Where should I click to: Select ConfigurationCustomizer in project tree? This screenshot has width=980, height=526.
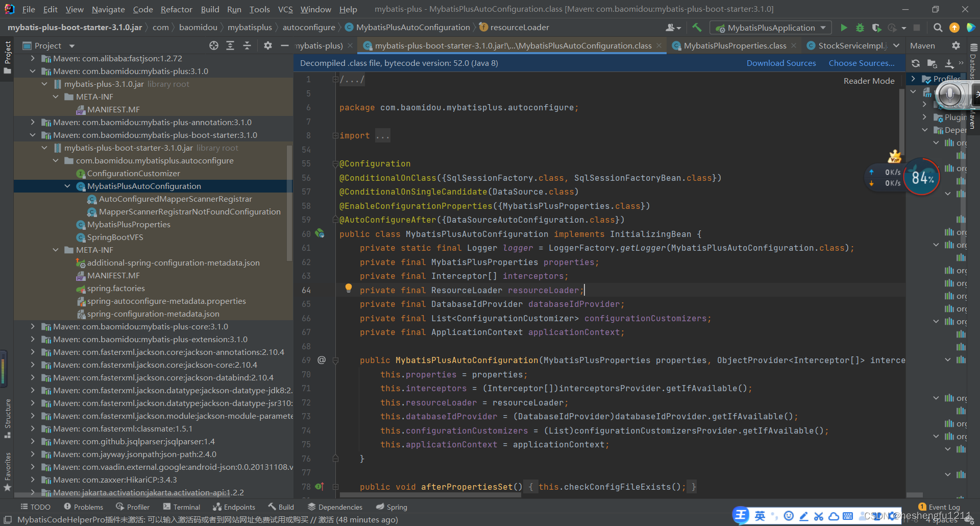(133, 173)
